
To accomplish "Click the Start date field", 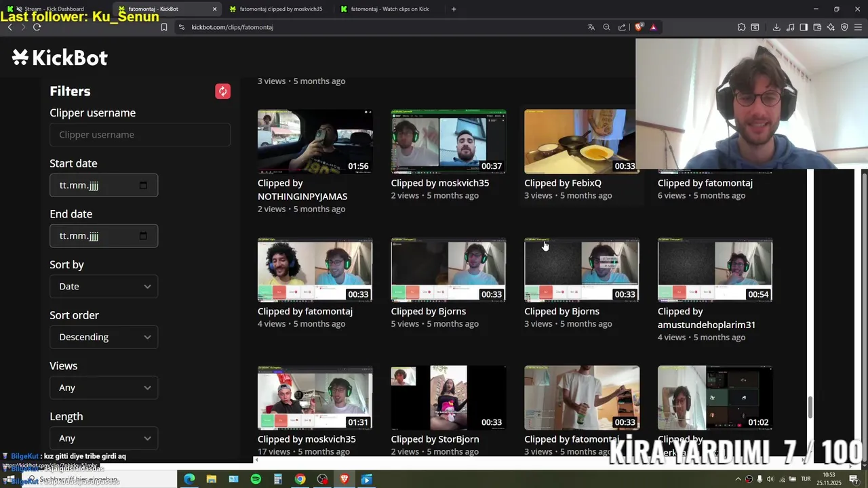I will 104,185.
